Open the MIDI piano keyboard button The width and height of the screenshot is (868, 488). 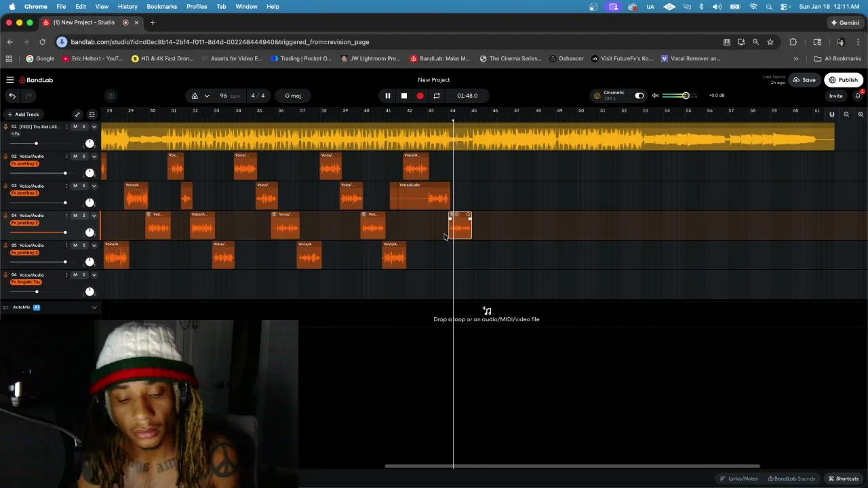pyautogui.click(x=111, y=96)
